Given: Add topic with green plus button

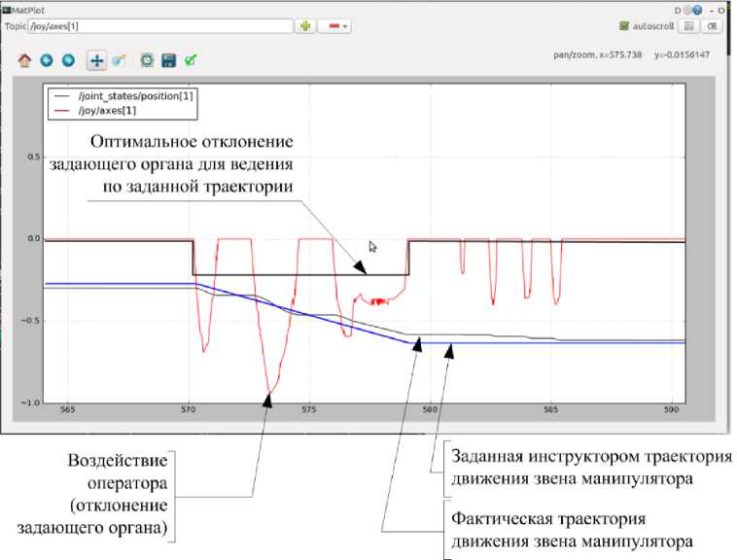Looking at the screenshot, I should tap(305, 26).
